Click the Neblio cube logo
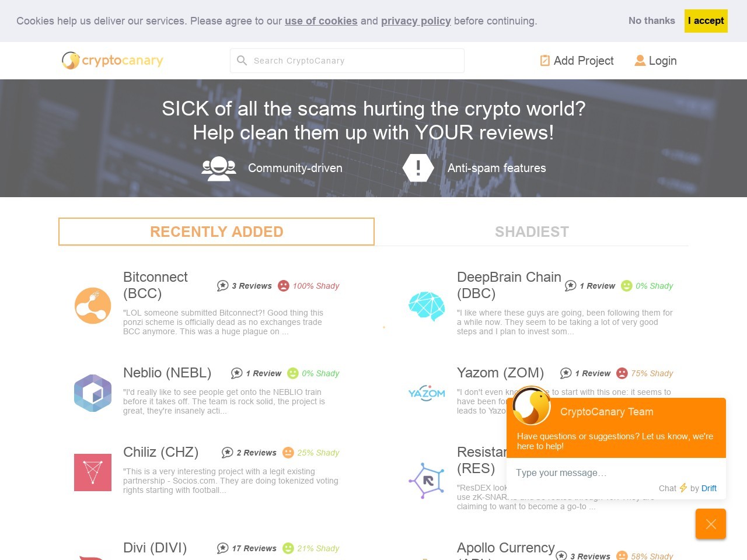Viewport: 747px width, 560px height. tap(92, 393)
